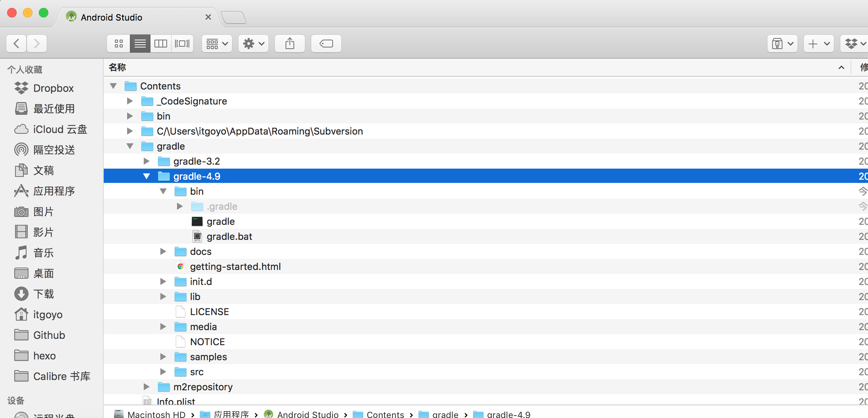Image resolution: width=868 pixels, height=418 pixels.
Task: Click the edit tags button
Action: pos(326,44)
